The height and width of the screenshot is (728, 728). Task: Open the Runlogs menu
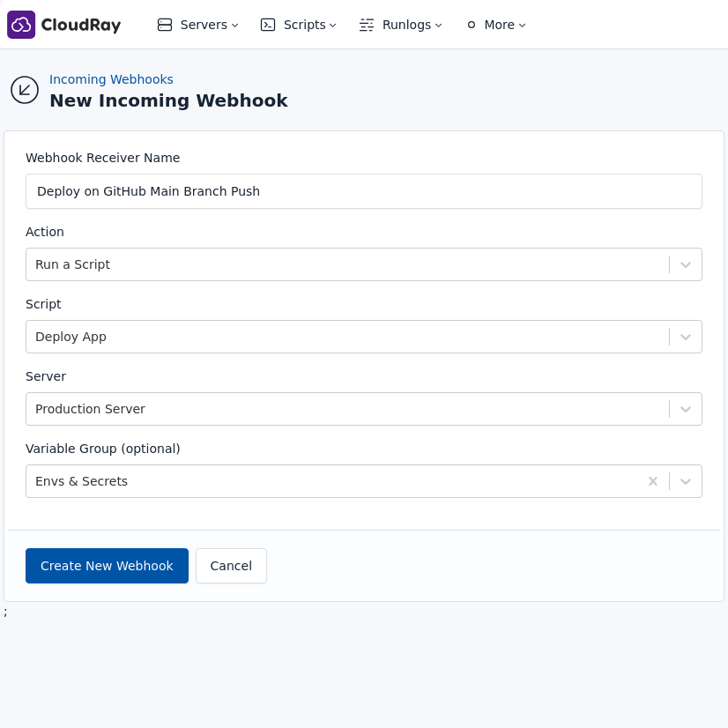[x=405, y=25]
